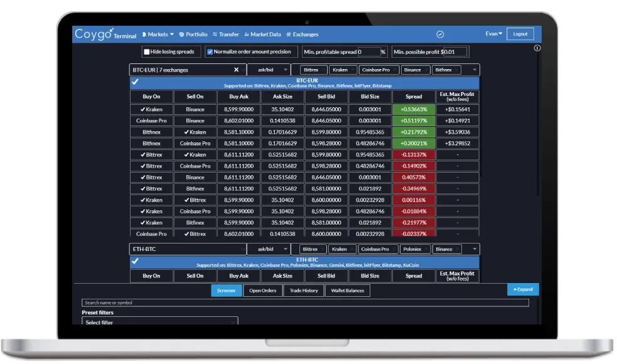
Task: Focus the Min. possible profit field
Action: click(x=454, y=52)
